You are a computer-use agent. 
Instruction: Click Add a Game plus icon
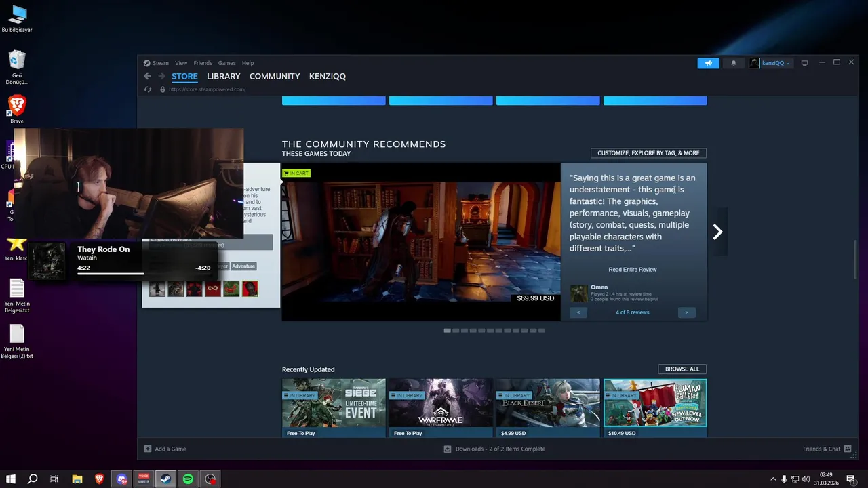click(x=148, y=449)
